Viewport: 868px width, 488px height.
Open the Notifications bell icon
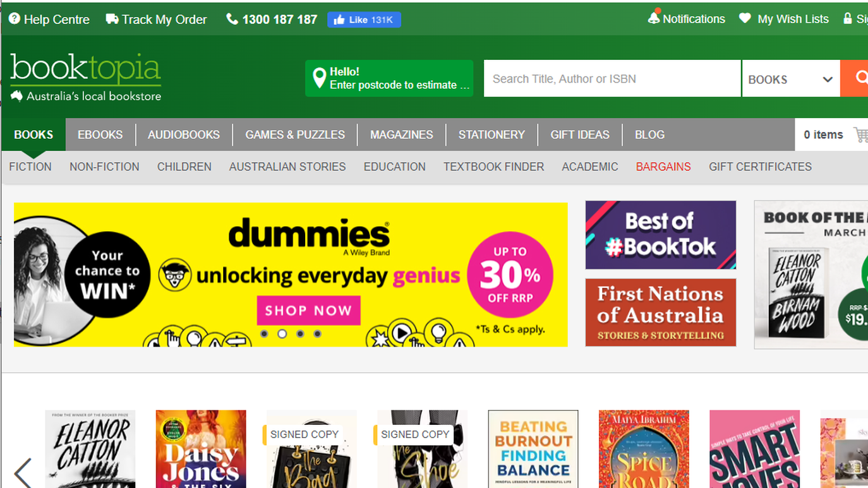click(x=654, y=18)
